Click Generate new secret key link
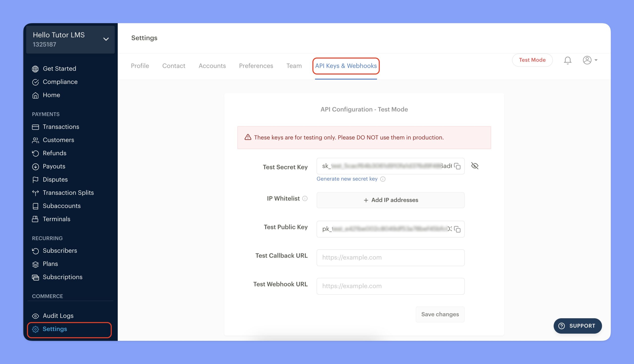The image size is (634, 364). coord(347,179)
